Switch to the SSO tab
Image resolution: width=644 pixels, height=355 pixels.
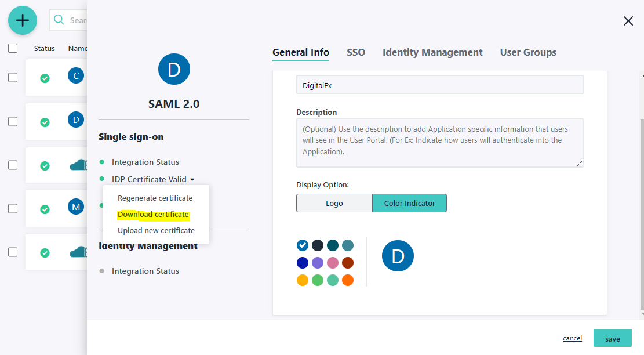click(356, 52)
